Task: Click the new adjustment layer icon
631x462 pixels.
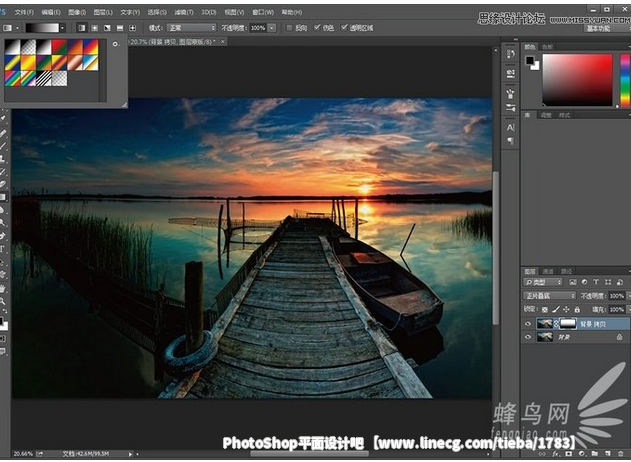Action: click(582, 454)
